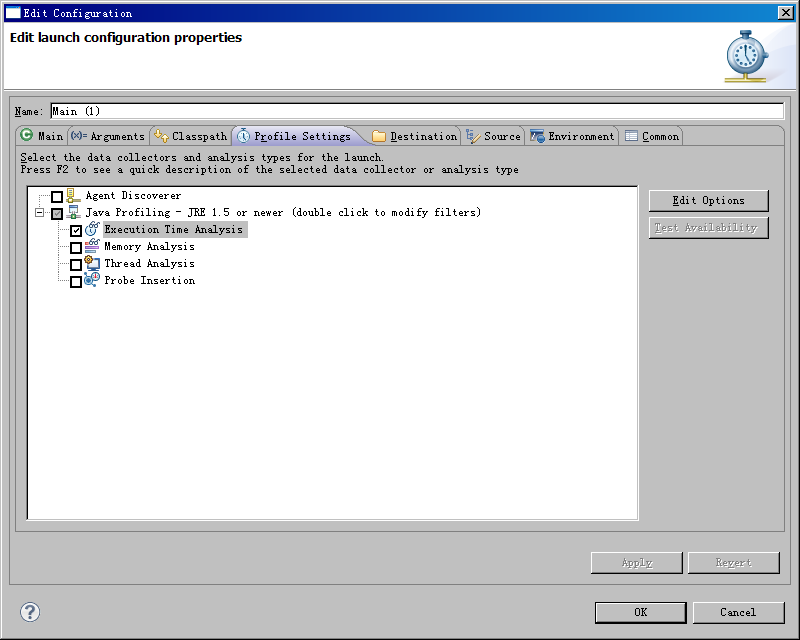Image resolution: width=800 pixels, height=640 pixels.
Task: Click the Test Availability button
Action: coord(709,228)
